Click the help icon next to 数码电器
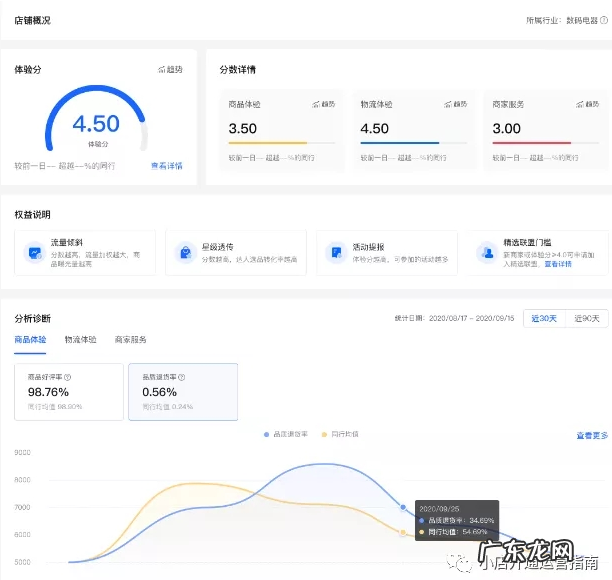This screenshot has width=612, height=580. click(604, 20)
